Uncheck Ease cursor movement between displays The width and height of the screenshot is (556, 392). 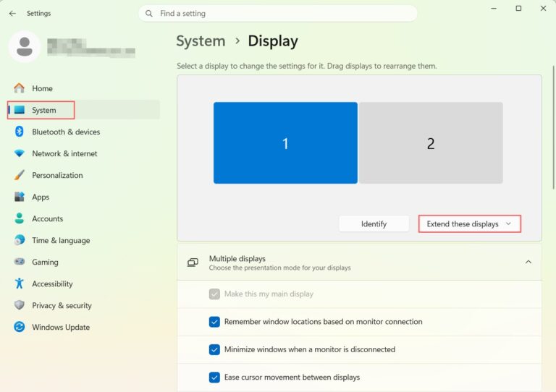click(214, 377)
